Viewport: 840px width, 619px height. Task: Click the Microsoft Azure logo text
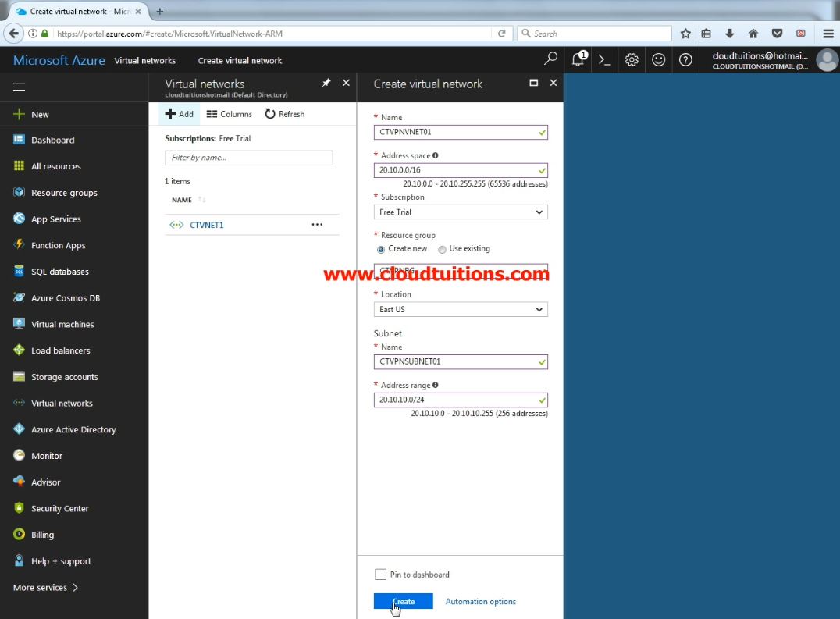click(59, 61)
